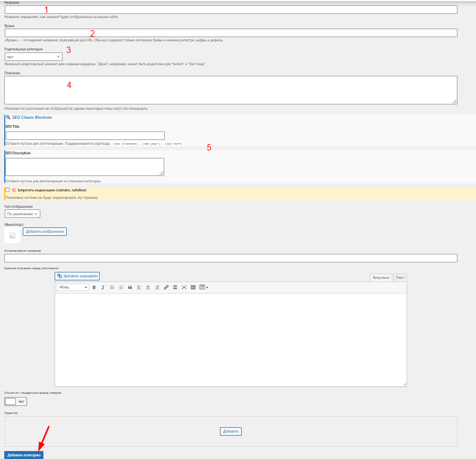
Task: Enable the 'Запретить индексацию' checkbox
Action: [7, 190]
